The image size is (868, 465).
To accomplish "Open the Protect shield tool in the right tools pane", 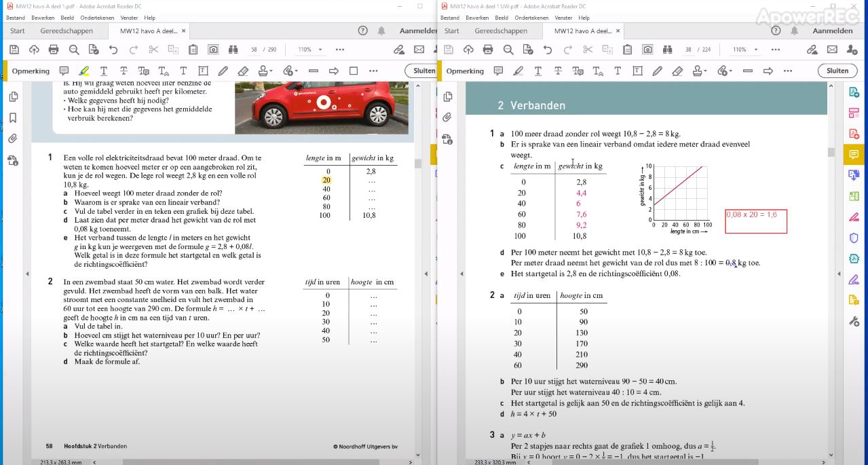I will [854, 238].
